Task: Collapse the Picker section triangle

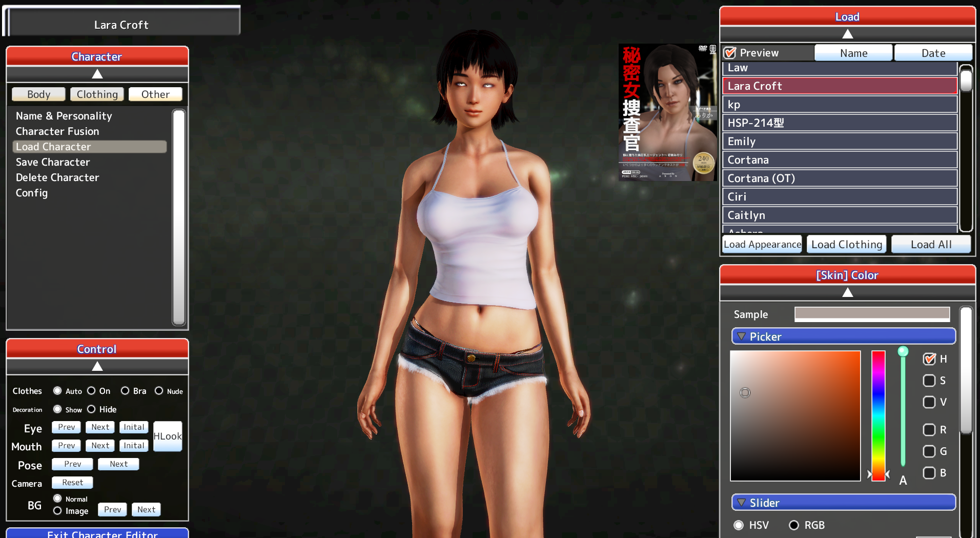Action: coord(741,336)
